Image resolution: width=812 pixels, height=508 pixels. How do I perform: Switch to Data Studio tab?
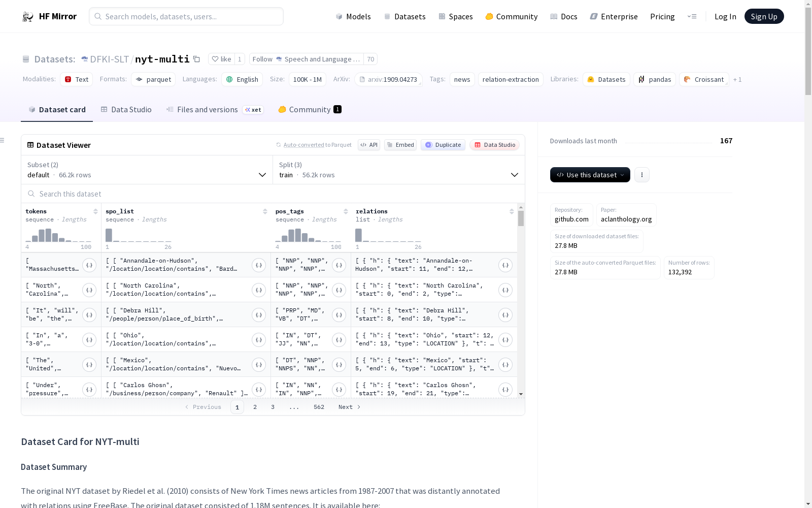tap(126, 110)
